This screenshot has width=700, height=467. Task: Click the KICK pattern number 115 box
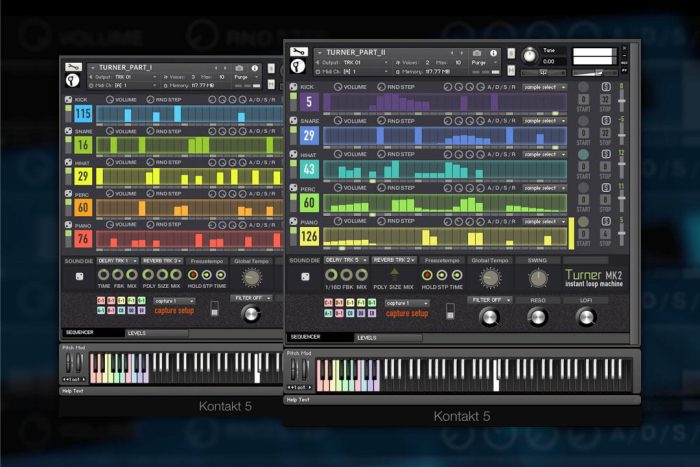coord(83,114)
